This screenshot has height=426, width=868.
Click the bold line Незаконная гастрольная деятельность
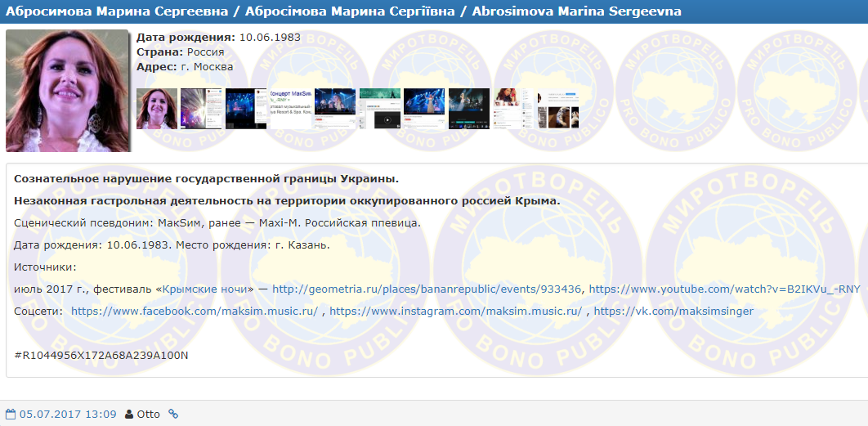tap(287, 200)
